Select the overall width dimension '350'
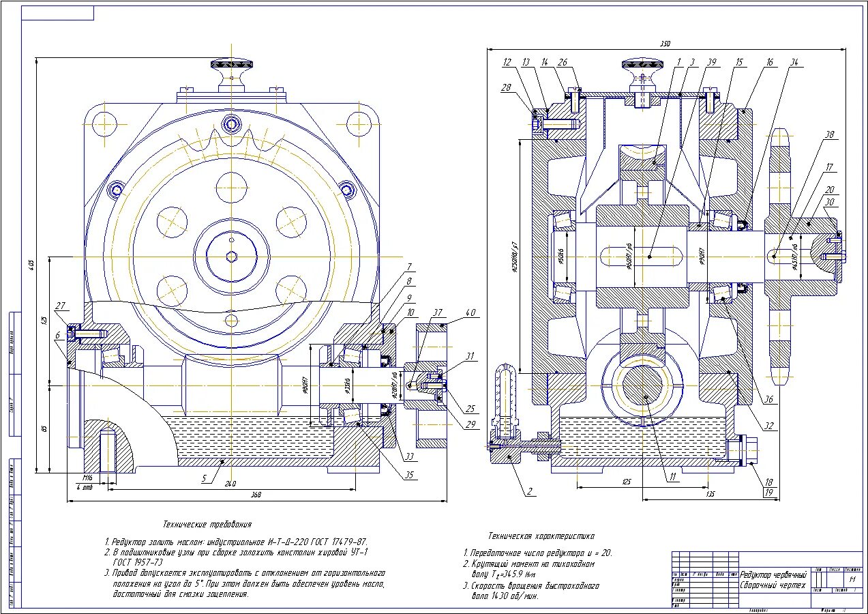The width and height of the screenshot is (868, 614). tap(665, 44)
